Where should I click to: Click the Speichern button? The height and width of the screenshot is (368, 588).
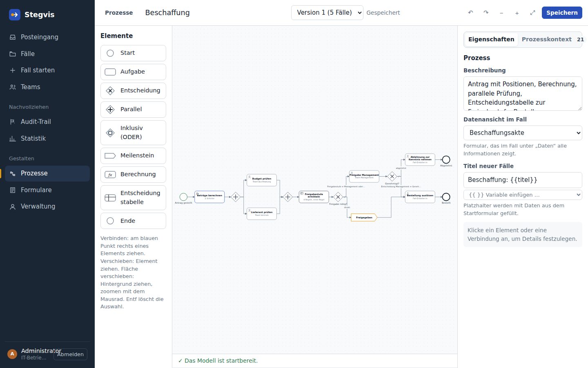562,13
